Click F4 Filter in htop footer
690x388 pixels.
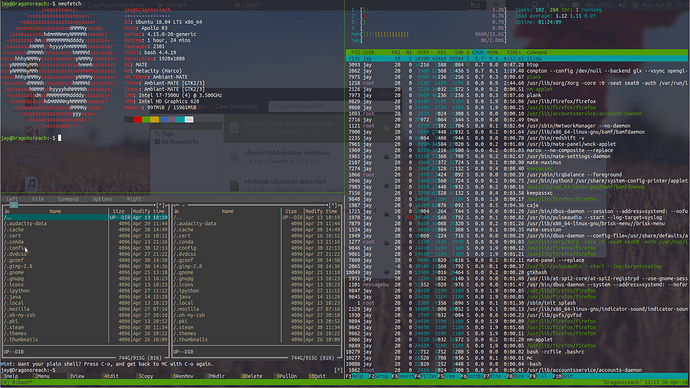(426, 376)
